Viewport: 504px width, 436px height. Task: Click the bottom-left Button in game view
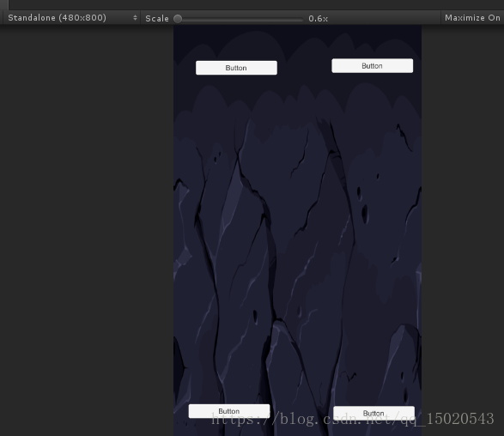pyautogui.click(x=229, y=411)
